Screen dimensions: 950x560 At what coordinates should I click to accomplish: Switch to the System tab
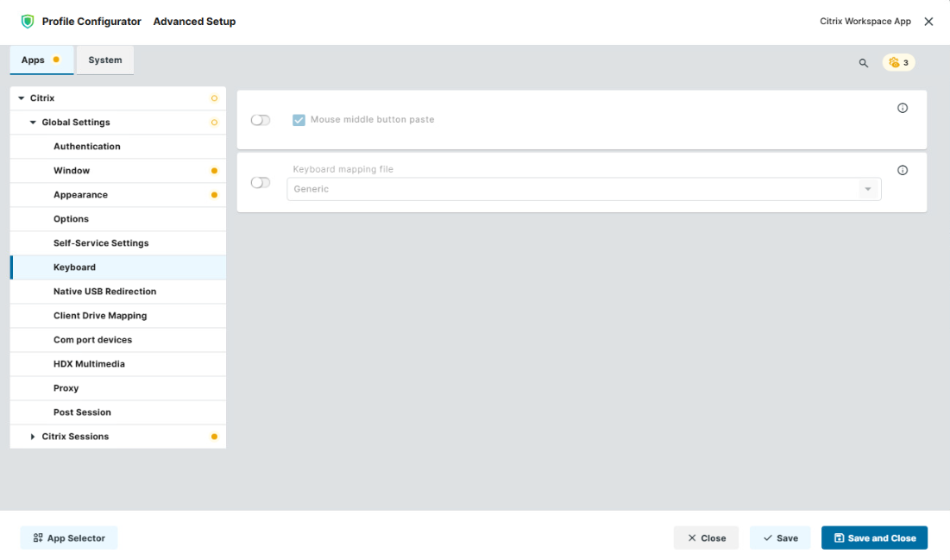[x=104, y=60]
